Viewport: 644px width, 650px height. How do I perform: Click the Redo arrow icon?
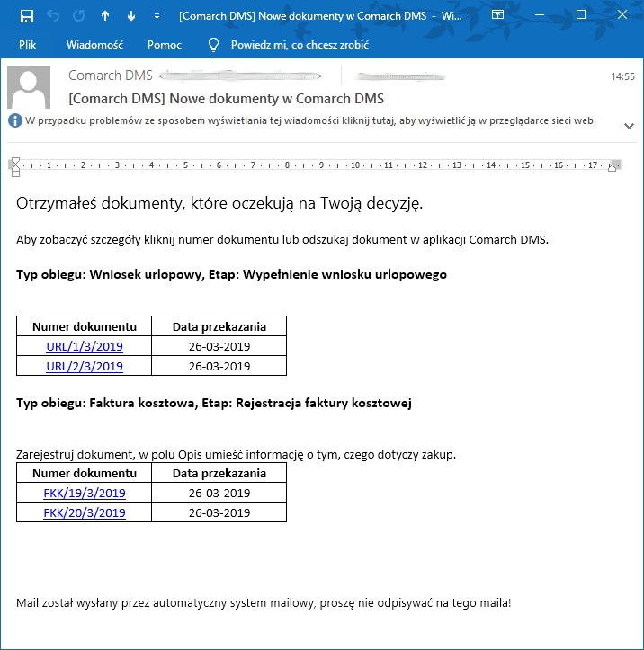[x=79, y=16]
